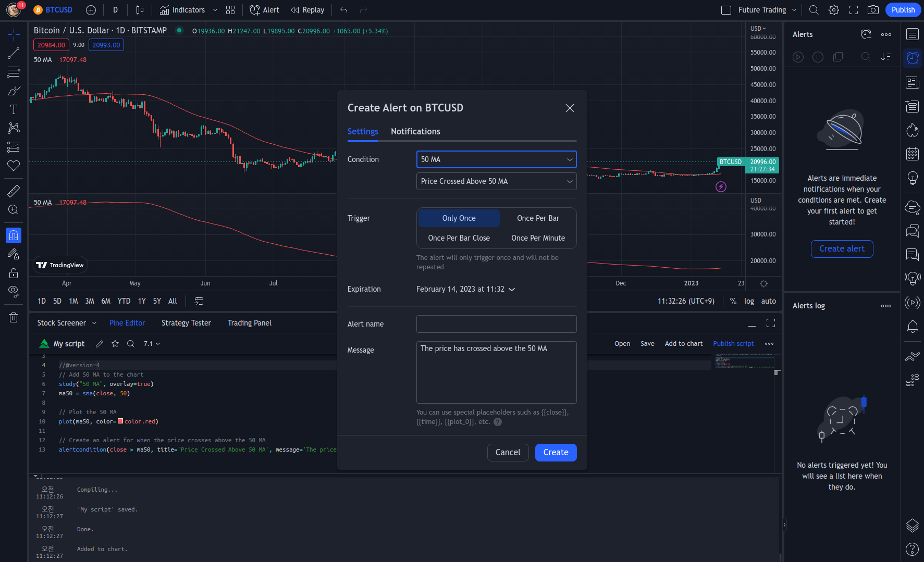924x562 pixels.
Task: Select the crosshair cursor tool
Action: [x=14, y=34]
